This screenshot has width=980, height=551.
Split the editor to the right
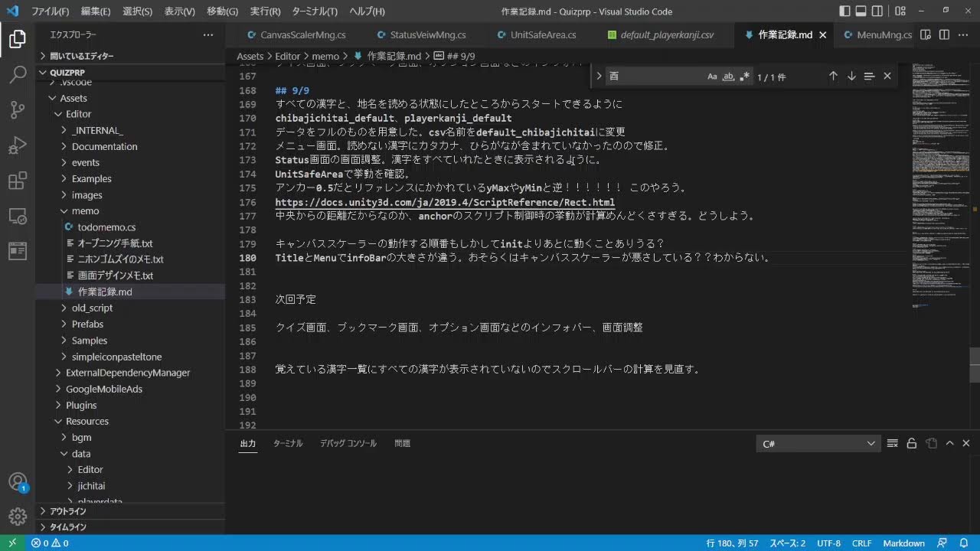coord(944,35)
